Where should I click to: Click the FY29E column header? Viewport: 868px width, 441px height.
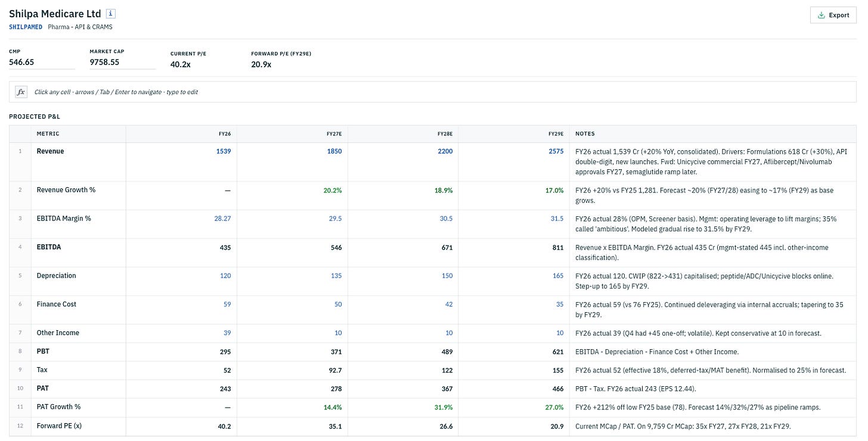pyautogui.click(x=514, y=134)
